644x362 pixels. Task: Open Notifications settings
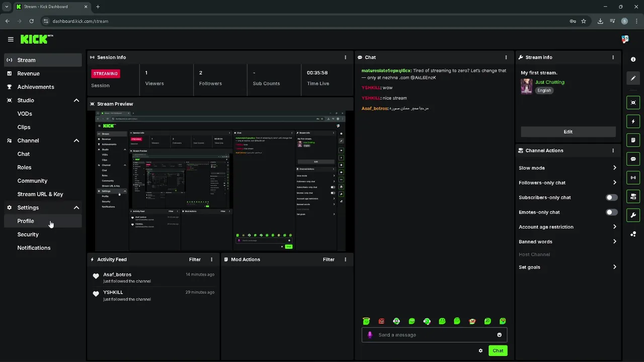[x=43, y=248]
